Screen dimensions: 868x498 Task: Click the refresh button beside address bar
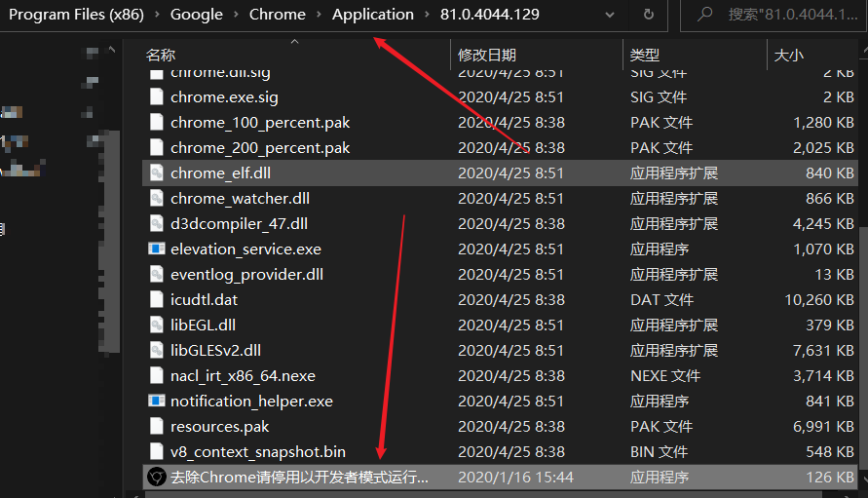(649, 16)
